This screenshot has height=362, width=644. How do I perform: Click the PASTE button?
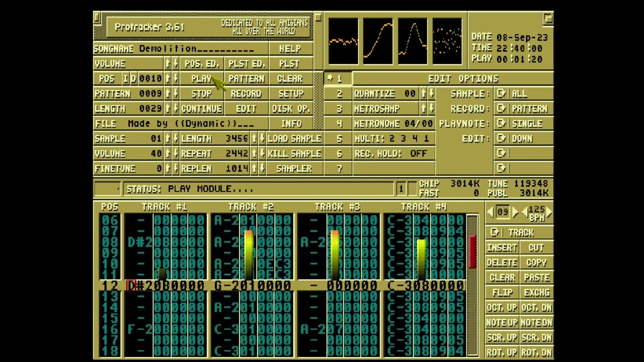tap(536, 278)
